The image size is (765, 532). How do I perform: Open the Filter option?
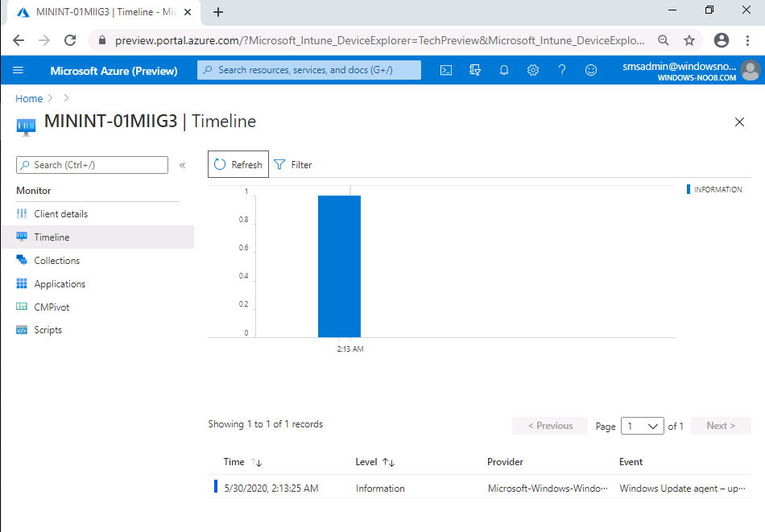(293, 165)
